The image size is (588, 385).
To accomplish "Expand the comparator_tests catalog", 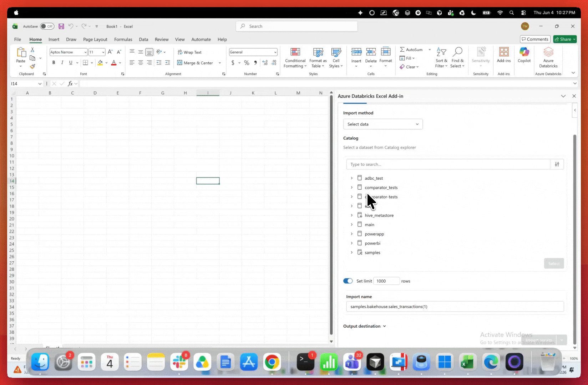I will tap(351, 187).
